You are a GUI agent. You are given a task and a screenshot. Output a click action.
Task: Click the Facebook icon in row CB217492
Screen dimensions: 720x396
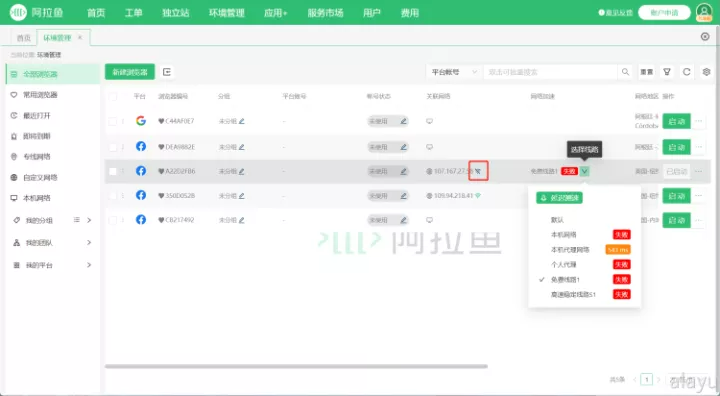(141, 220)
